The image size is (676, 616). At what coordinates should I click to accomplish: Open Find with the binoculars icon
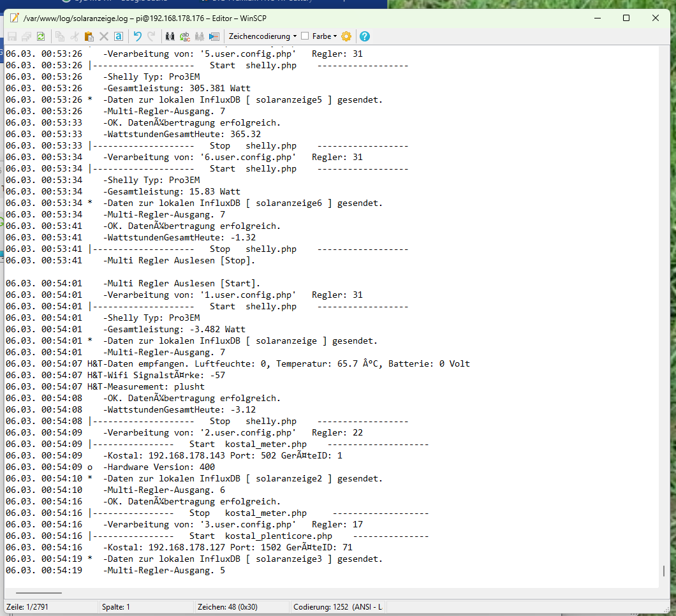pos(170,37)
